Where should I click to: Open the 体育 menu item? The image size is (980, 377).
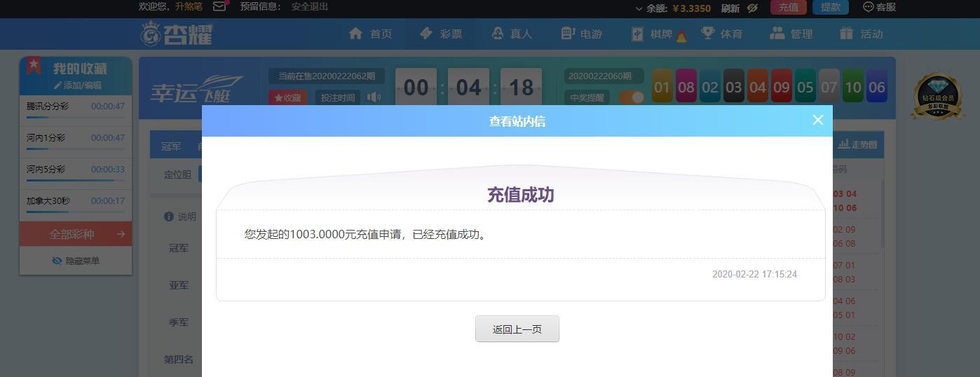point(722,34)
